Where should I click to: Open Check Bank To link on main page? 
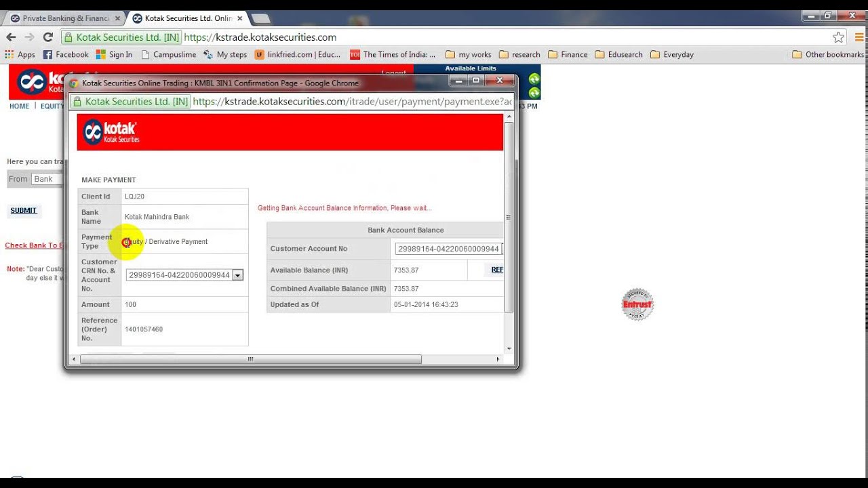(34, 245)
